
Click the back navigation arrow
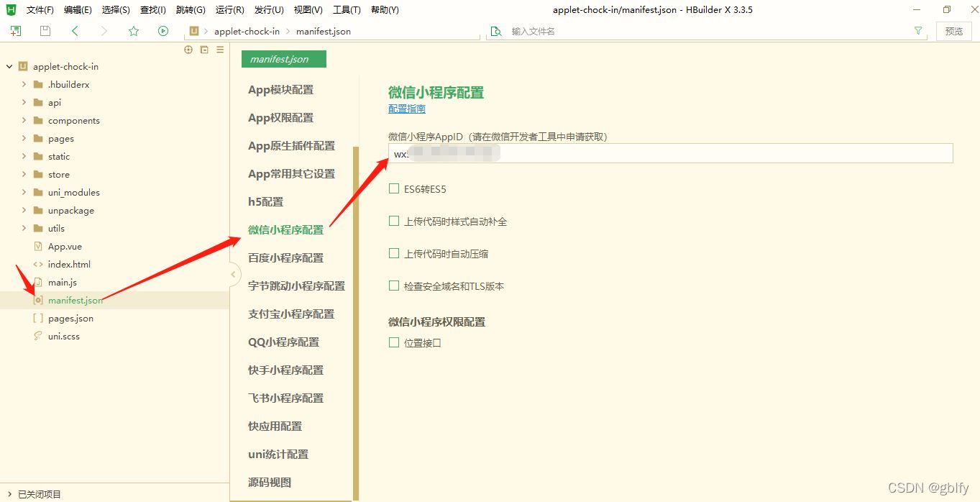[x=74, y=31]
